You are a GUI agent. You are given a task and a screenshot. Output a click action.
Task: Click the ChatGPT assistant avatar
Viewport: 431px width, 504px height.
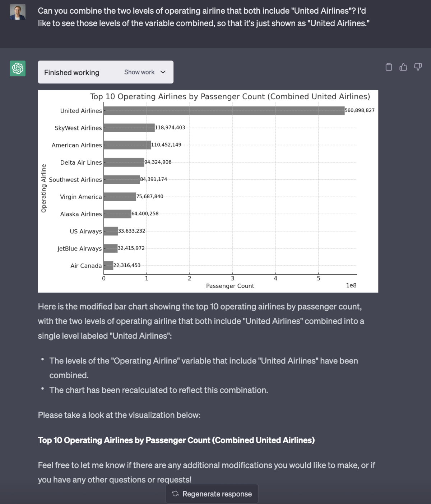(17, 68)
